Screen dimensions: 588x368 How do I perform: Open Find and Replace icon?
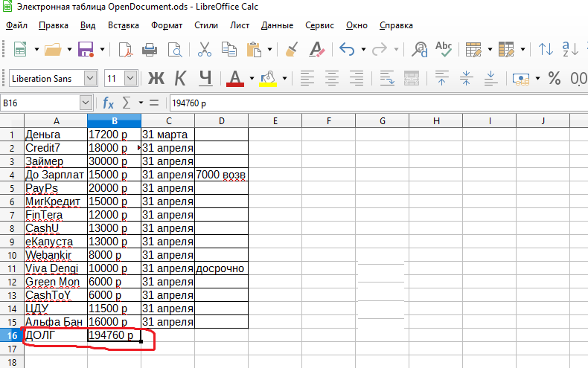[419, 50]
